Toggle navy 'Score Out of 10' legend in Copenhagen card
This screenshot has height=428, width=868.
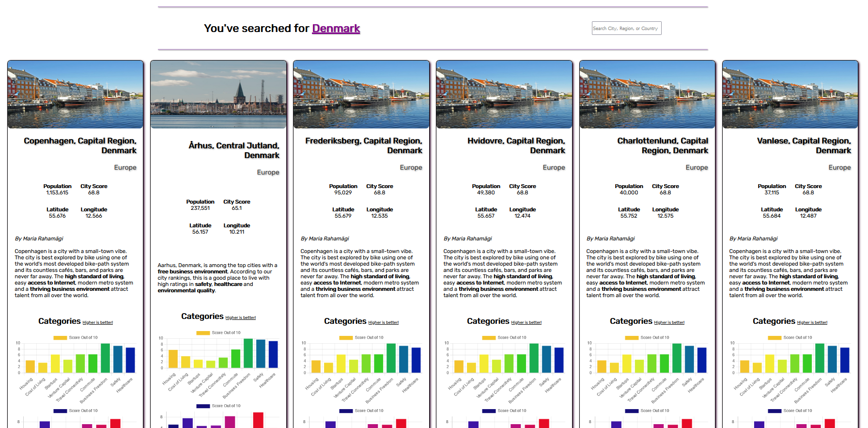point(76,411)
